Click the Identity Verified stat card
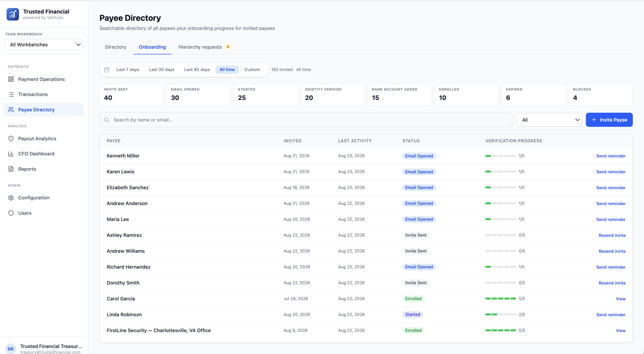The height and width of the screenshot is (354, 644). [332, 95]
